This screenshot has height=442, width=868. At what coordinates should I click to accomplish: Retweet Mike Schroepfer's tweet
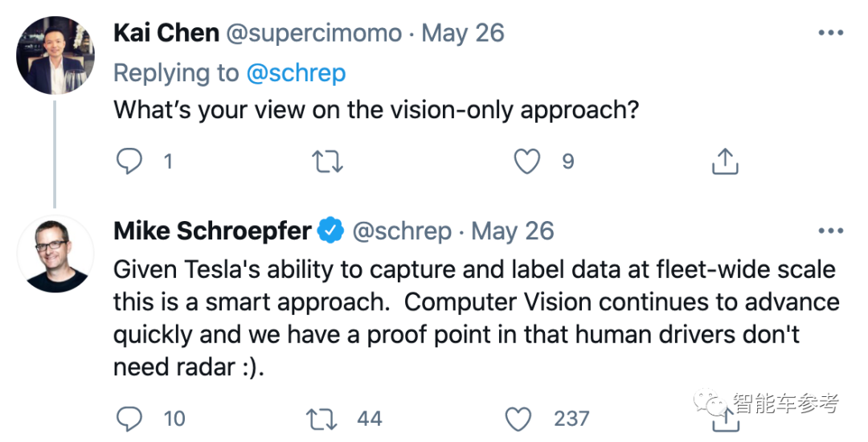[x=323, y=418]
